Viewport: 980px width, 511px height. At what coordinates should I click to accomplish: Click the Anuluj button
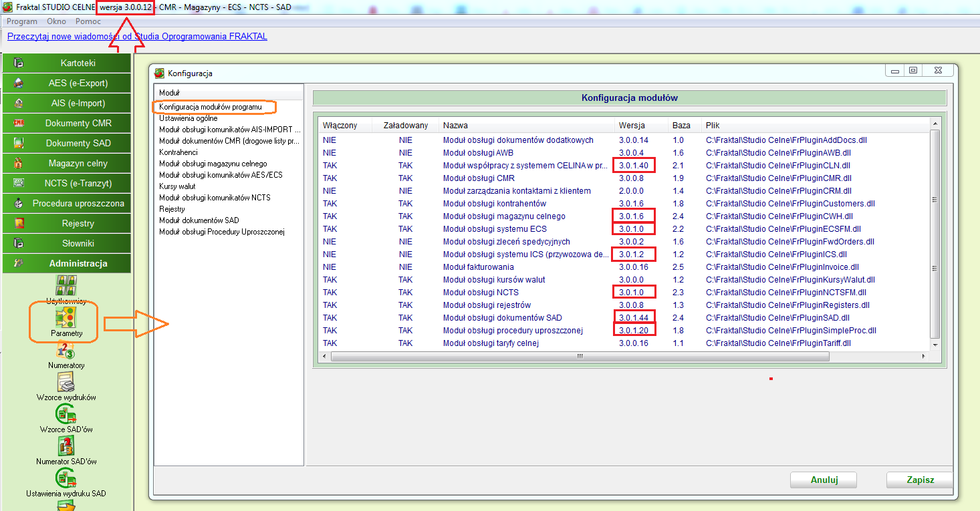click(824, 480)
